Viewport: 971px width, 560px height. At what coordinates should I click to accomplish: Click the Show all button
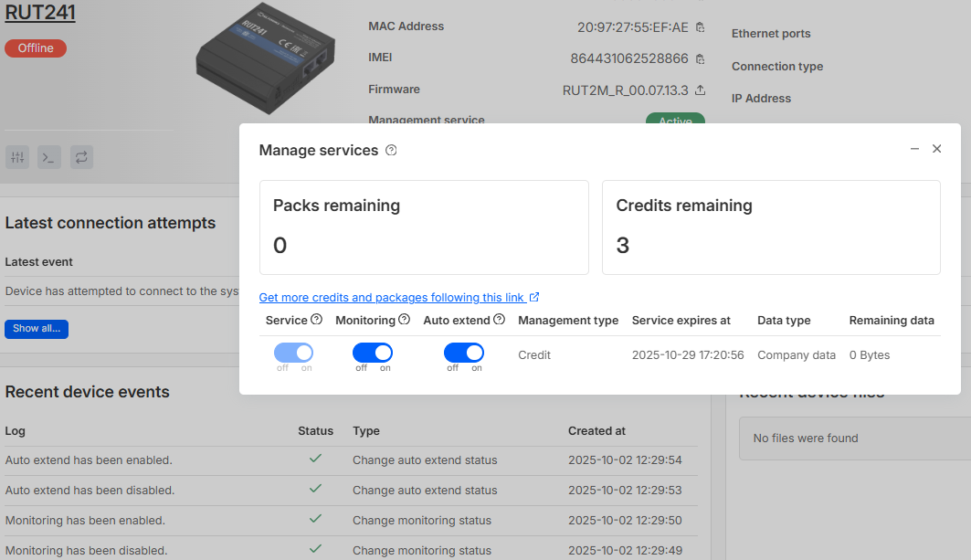pyautogui.click(x=37, y=329)
